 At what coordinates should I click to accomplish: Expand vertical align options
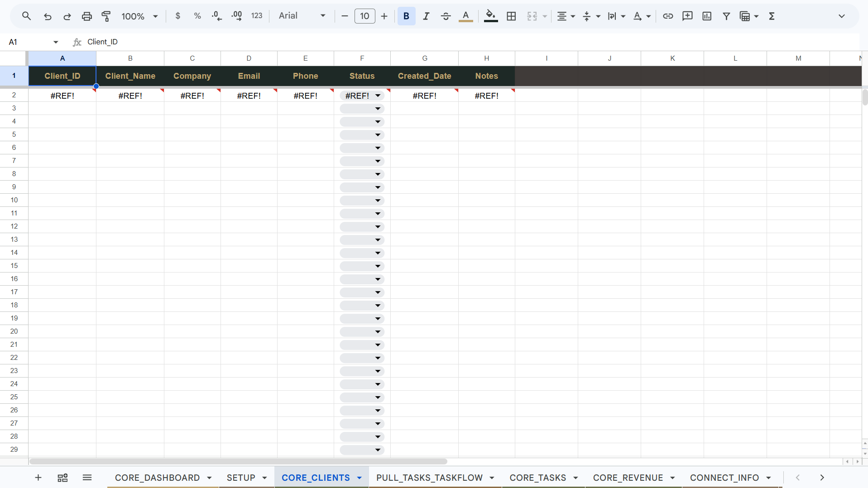(x=598, y=16)
